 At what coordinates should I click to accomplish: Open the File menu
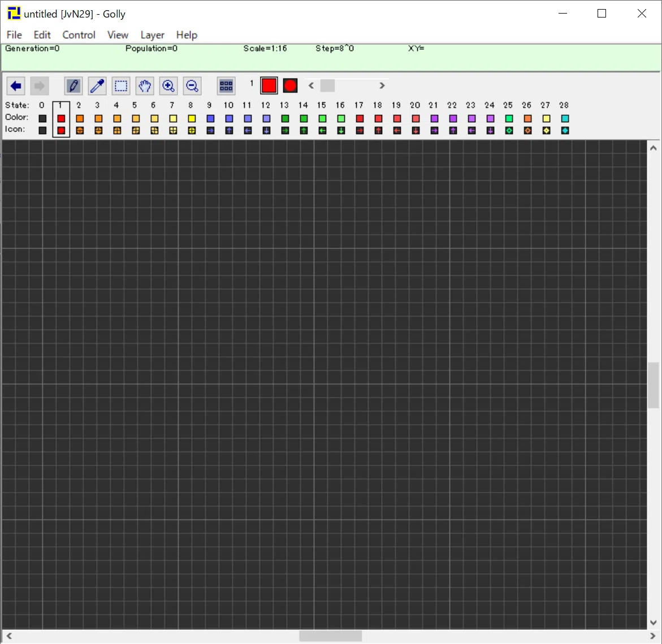pyautogui.click(x=14, y=34)
